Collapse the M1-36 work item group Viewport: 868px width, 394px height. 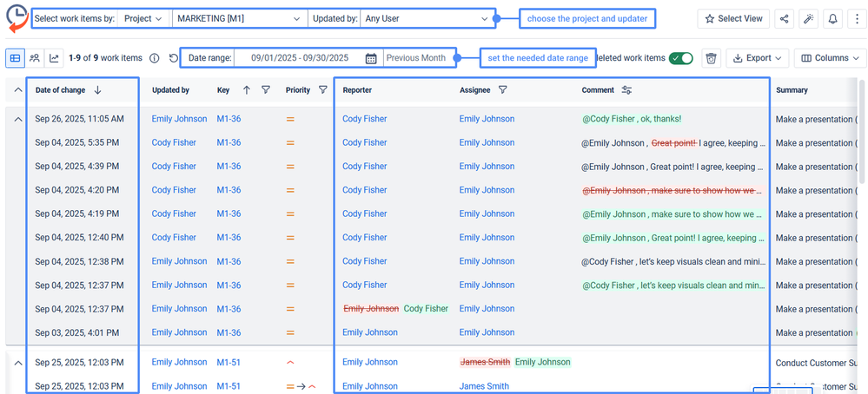pyautogui.click(x=17, y=119)
